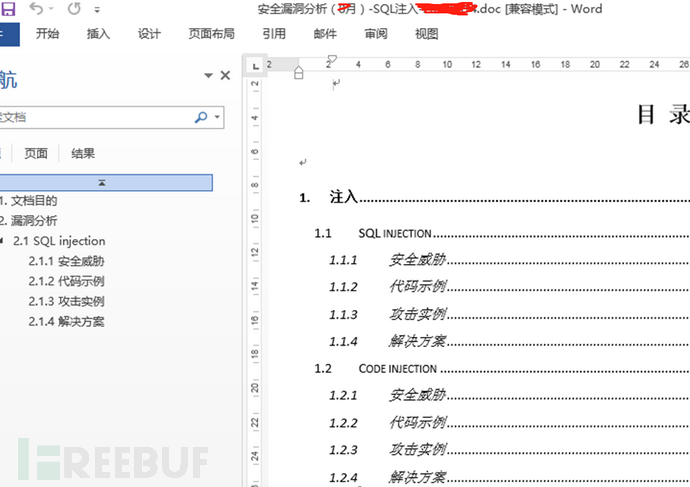Image resolution: width=690 pixels, height=487 pixels.
Task: Click TOC entry 1.2.2 代码示例
Action: coord(510,422)
